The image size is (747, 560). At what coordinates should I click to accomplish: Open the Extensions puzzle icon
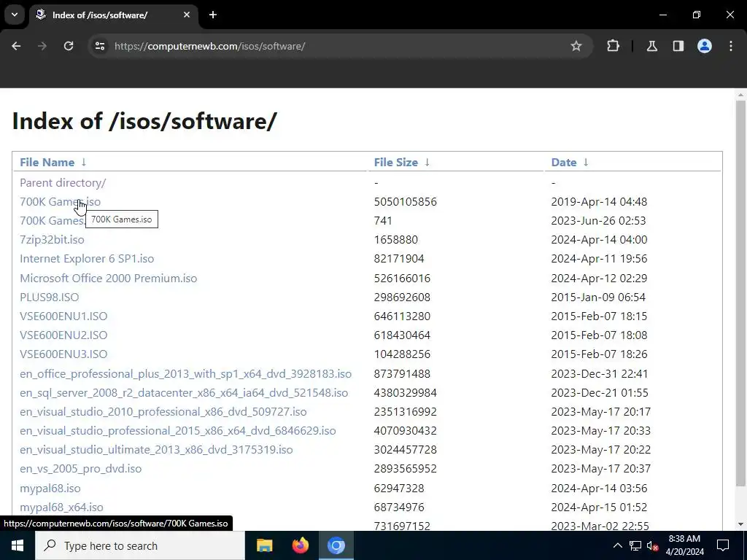coord(613,46)
